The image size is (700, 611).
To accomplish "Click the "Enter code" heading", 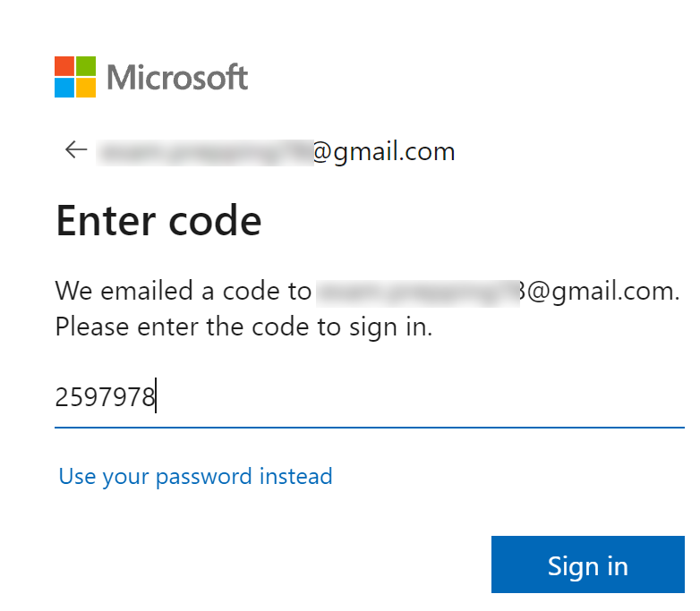I will pos(158,220).
